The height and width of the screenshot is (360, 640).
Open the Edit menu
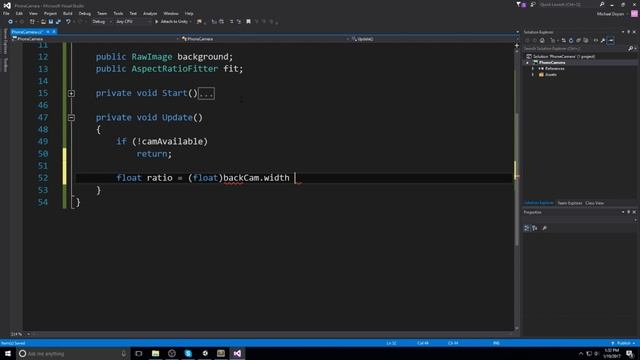tap(19, 13)
